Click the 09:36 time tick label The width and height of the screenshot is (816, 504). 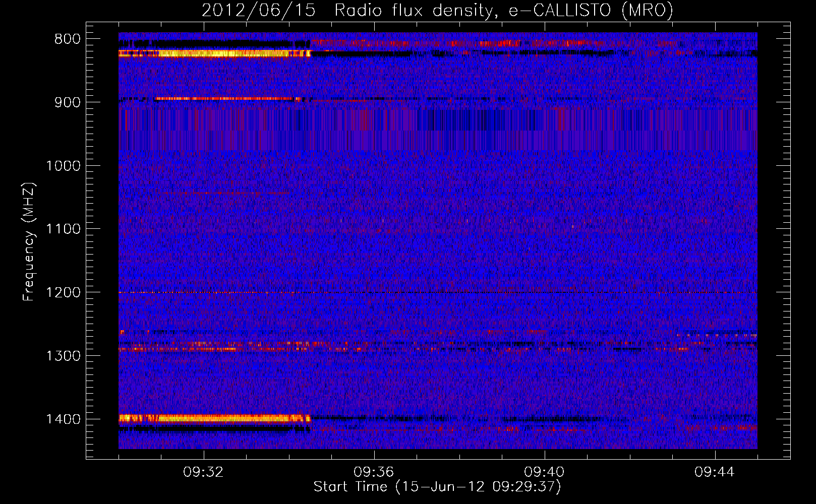tap(374, 472)
